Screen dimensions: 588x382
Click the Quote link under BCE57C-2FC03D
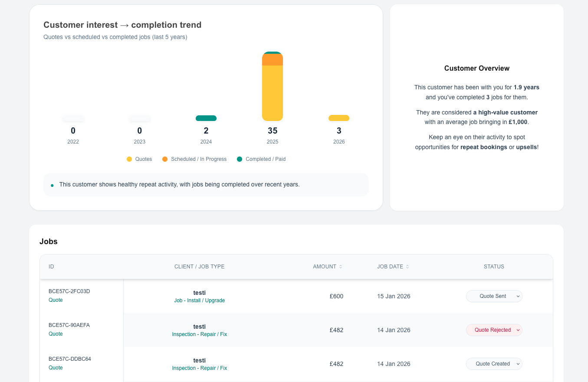pos(56,300)
